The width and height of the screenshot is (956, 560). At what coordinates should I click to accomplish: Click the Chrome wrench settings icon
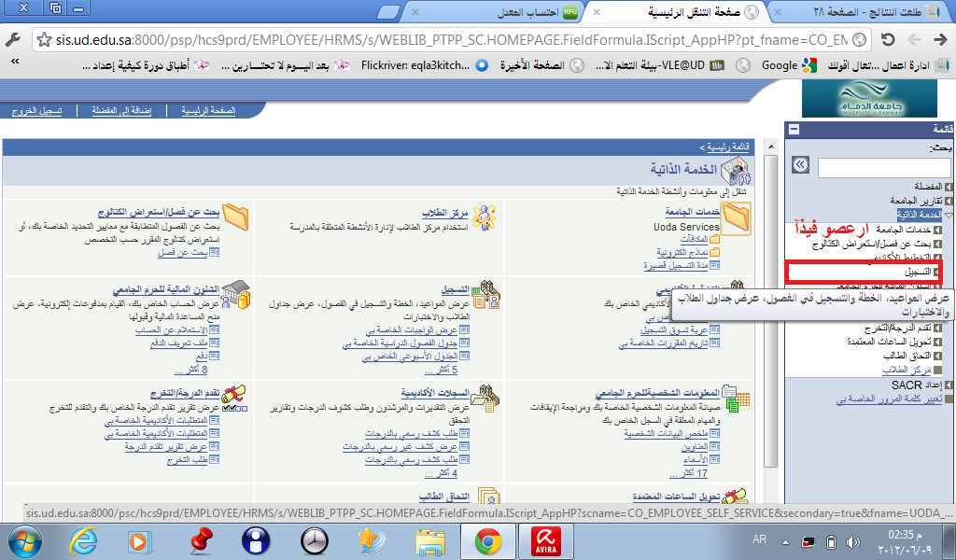(13, 40)
